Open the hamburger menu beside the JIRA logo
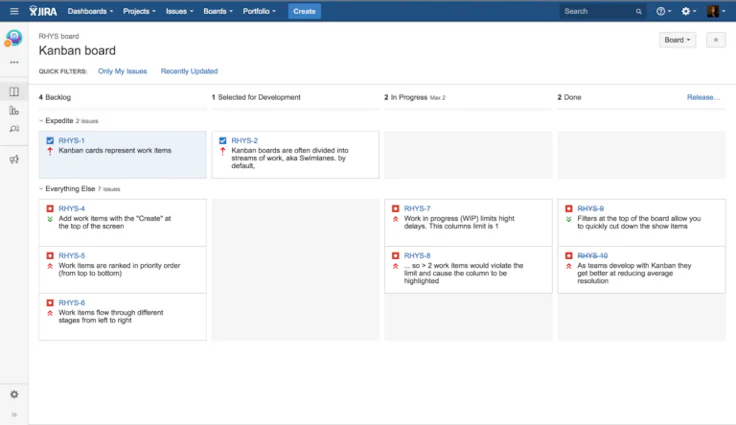This screenshot has width=736, height=425. pyautogui.click(x=14, y=11)
